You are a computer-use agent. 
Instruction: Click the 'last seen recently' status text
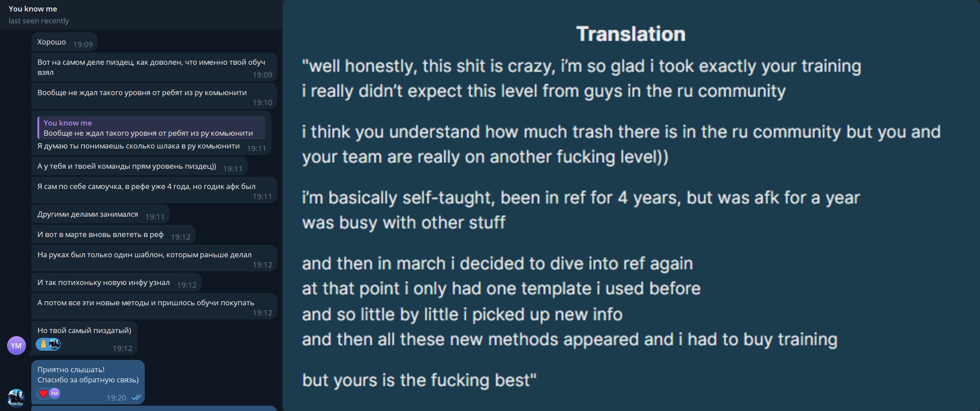pyautogui.click(x=39, y=21)
